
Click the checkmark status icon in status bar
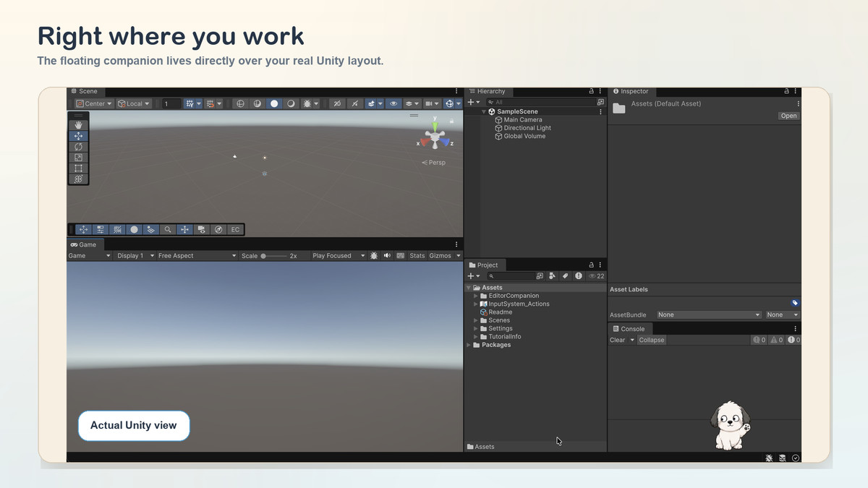(796, 458)
